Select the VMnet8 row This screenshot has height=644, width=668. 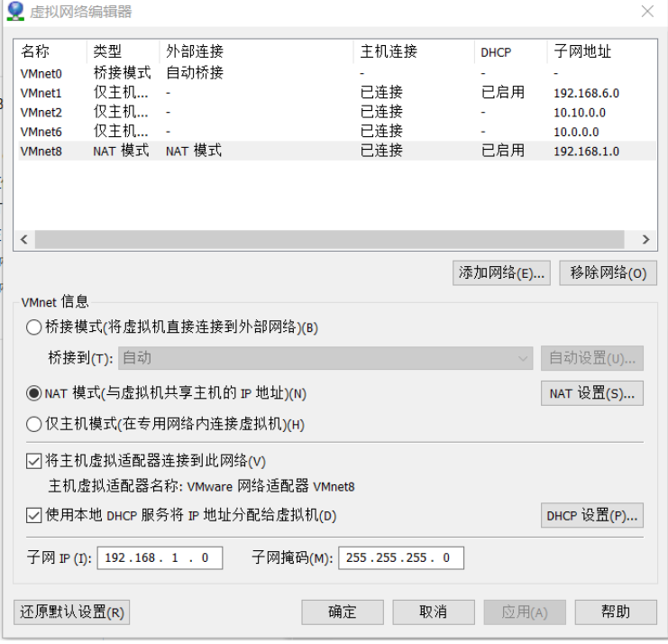(x=336, y=152)
